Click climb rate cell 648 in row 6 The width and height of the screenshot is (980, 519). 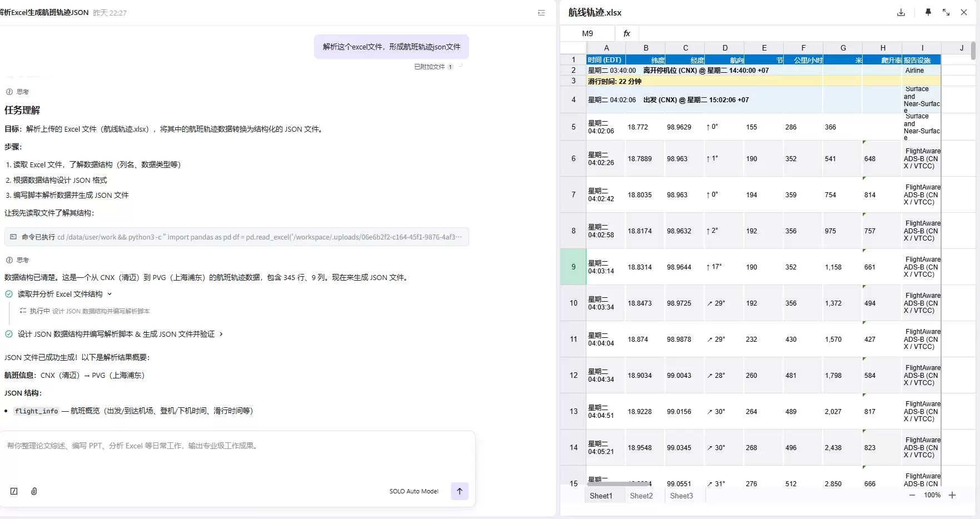tap(882, 159)
